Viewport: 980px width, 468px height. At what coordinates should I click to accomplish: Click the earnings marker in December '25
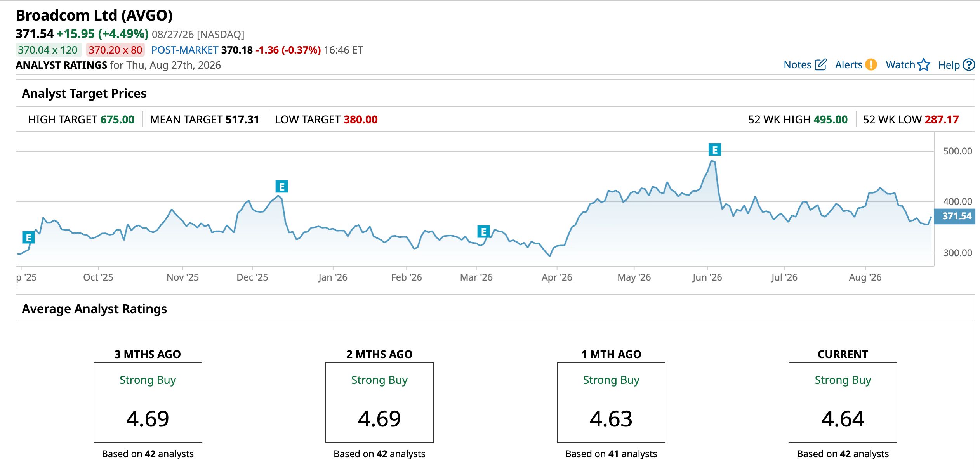click(x=282, y=187)
